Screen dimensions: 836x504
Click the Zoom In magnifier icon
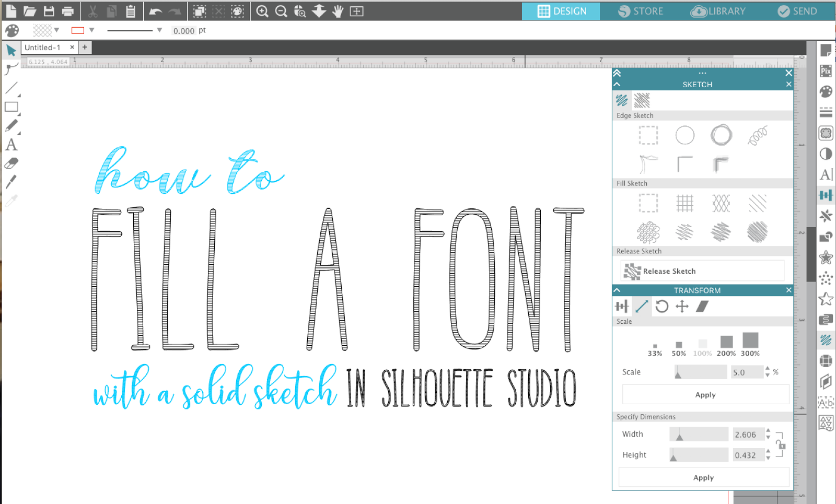[262, 11]
